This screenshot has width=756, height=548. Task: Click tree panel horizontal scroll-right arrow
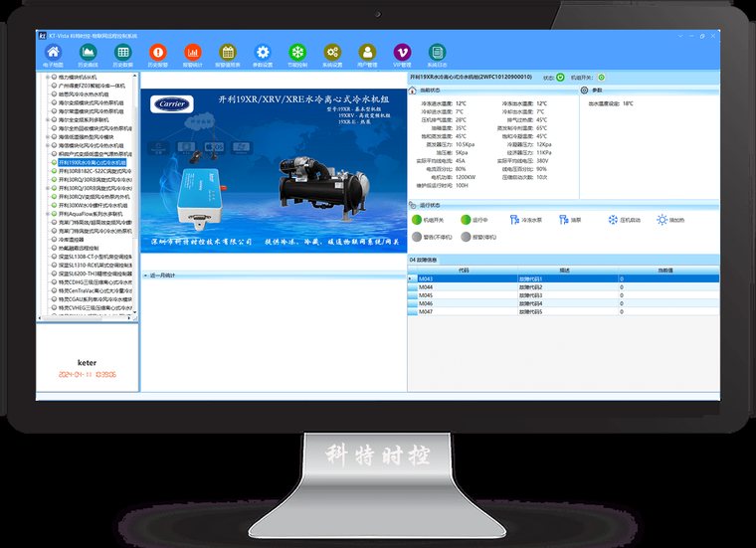click(x=128, y=317)
